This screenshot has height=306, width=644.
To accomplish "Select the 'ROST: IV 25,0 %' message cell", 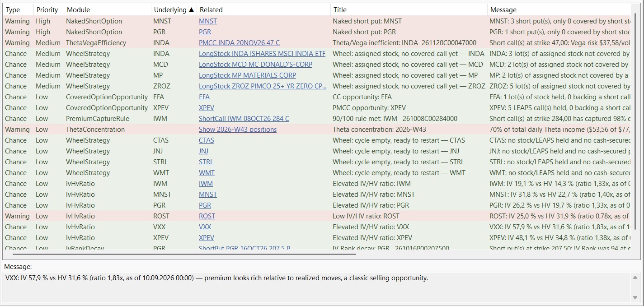I will tap(559, 216).
